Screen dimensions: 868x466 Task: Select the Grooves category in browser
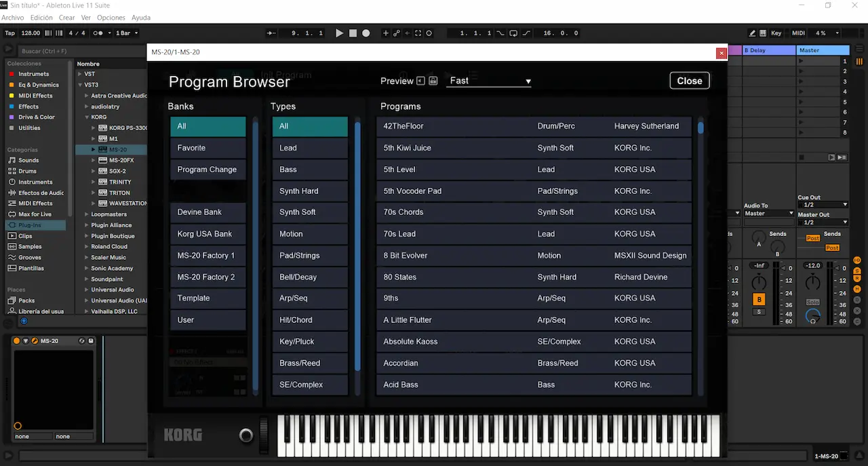[x=30, y=258]
